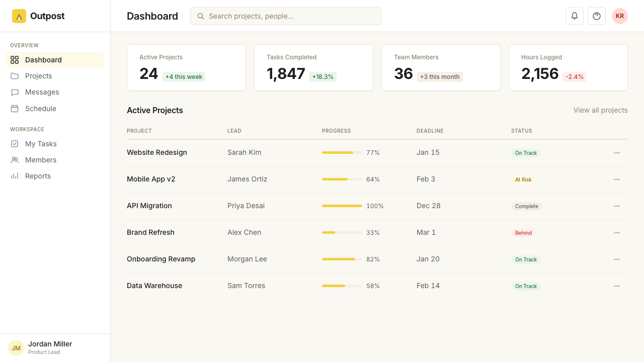The height and width of the screenshot is (362, 644).
Task: Open the Mobile App v2 project
Action: [151, 179]
